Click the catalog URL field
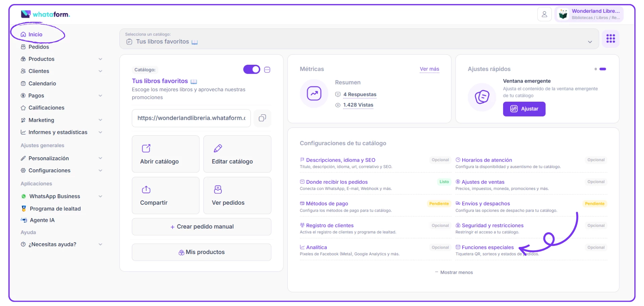The width and height of the screenshot is (644, 306). pyautogui.click(x=191, y=118)
